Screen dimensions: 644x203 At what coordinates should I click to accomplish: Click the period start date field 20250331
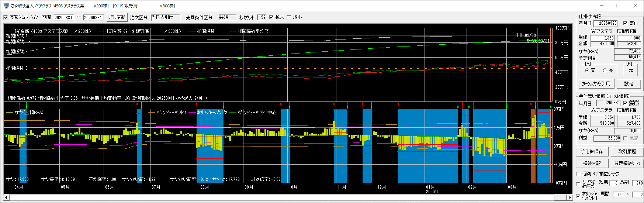click(63, 17)
